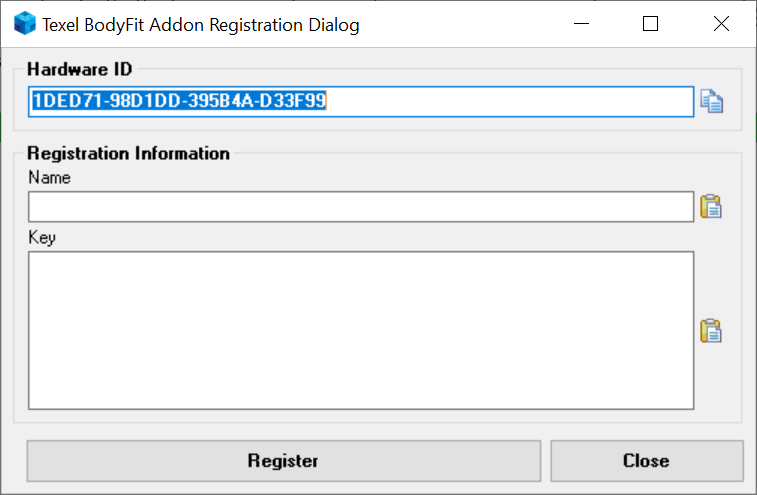Click the Close button at bottom right

click(x=646, y=461)
